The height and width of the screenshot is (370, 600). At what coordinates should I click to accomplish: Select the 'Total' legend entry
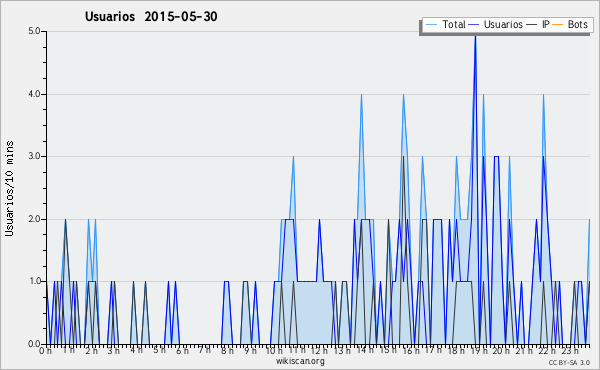pyautogui.click(x=454, y=24)
